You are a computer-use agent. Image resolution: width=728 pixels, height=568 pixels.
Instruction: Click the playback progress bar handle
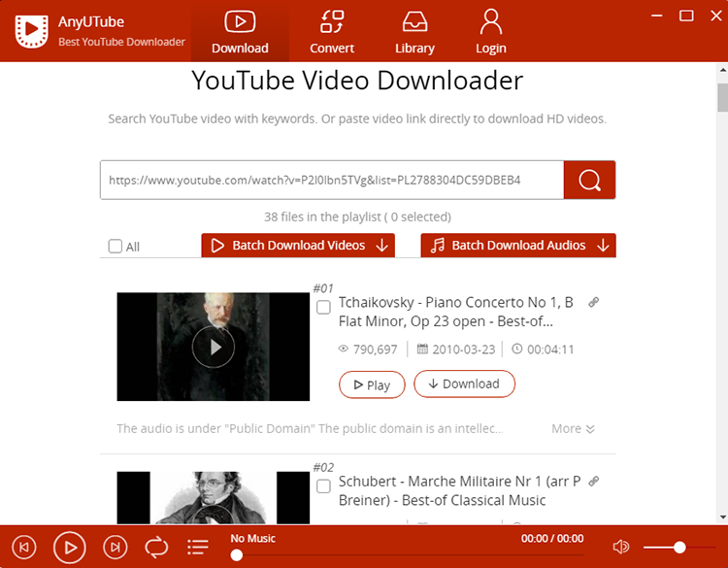click(x=236, y=555)
